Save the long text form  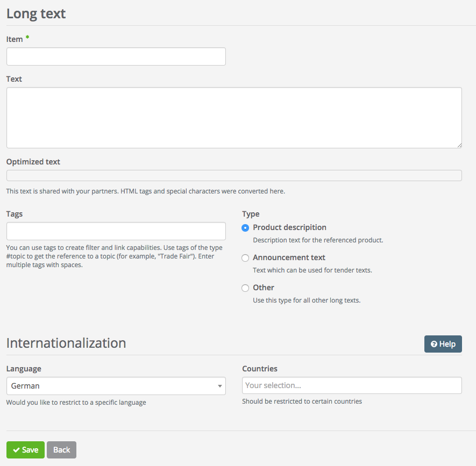[x=25, y=450]
